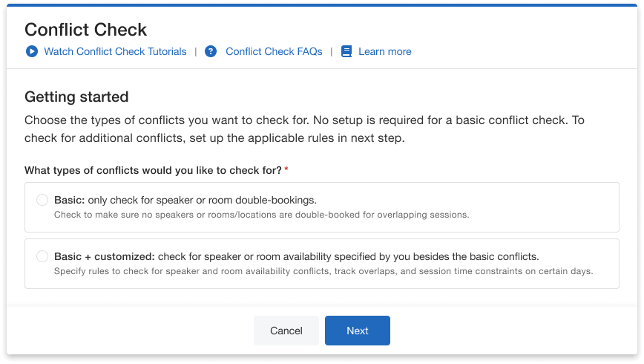
Task: Click the question mark FAQ icon
Action: (211, 51)
